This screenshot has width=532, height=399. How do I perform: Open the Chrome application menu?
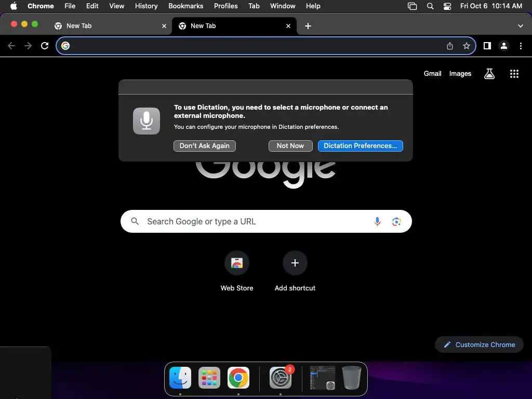tap(41, 6)
